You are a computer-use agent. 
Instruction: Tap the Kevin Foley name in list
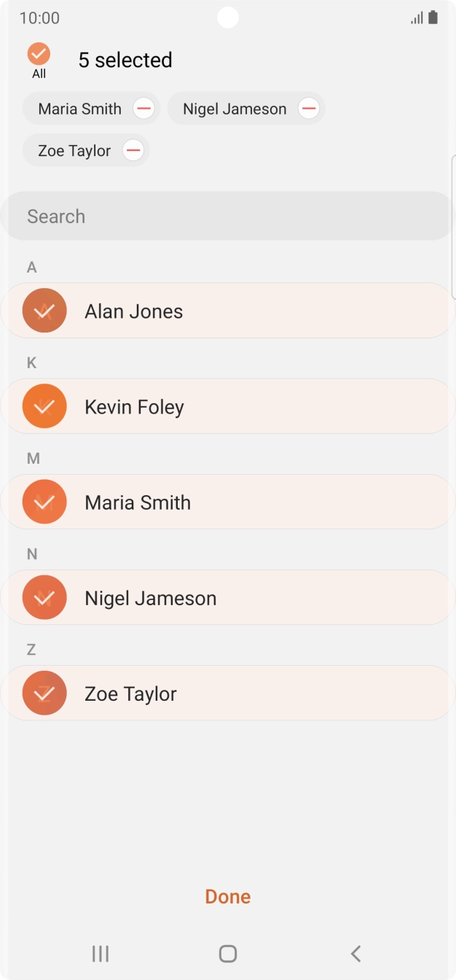coord(134,407)
